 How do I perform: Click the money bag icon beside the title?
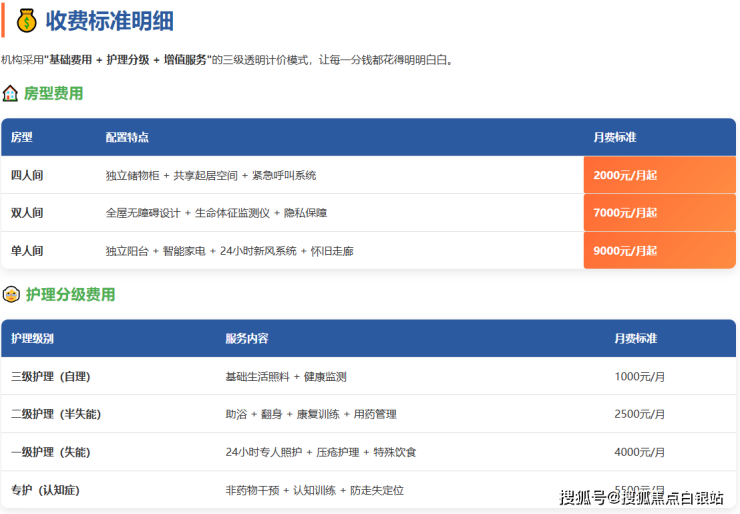coord(26,20)
